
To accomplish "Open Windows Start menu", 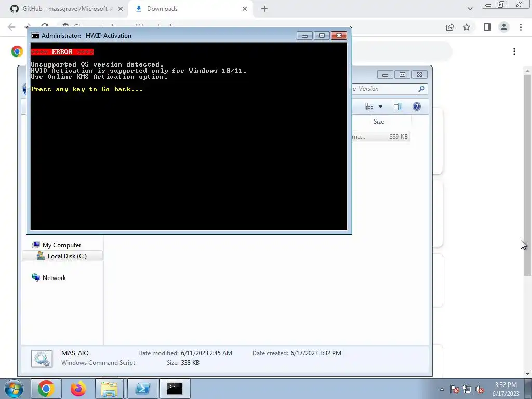I will [14, 389].
